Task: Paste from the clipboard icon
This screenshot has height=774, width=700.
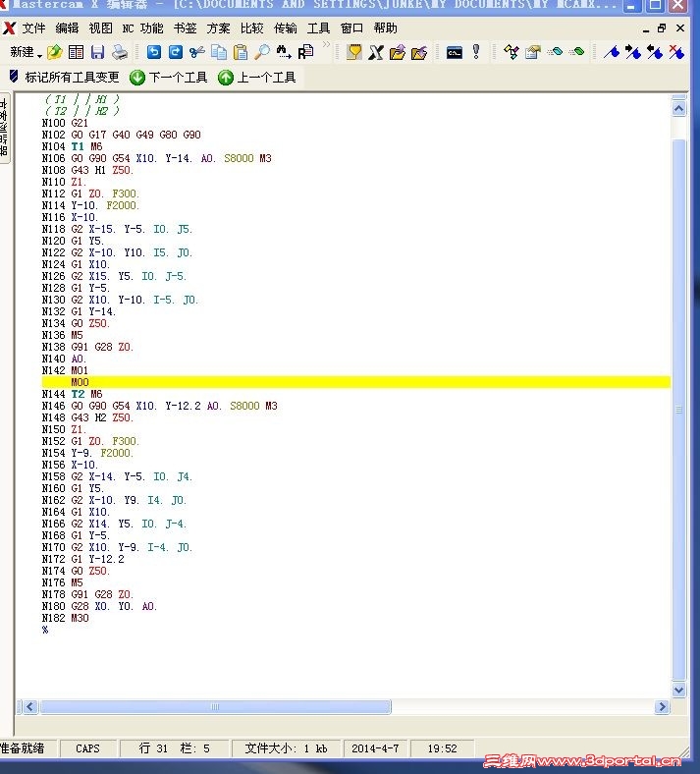Action: pyautogui.click(x=241, y=52)
